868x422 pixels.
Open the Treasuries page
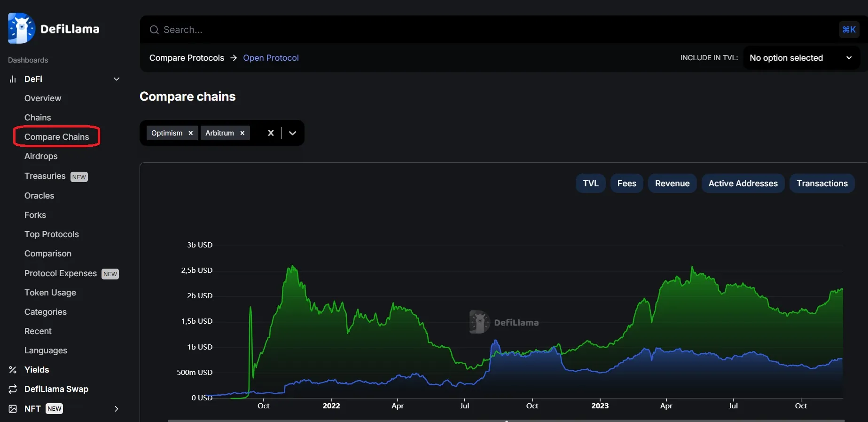pos(45,176)
